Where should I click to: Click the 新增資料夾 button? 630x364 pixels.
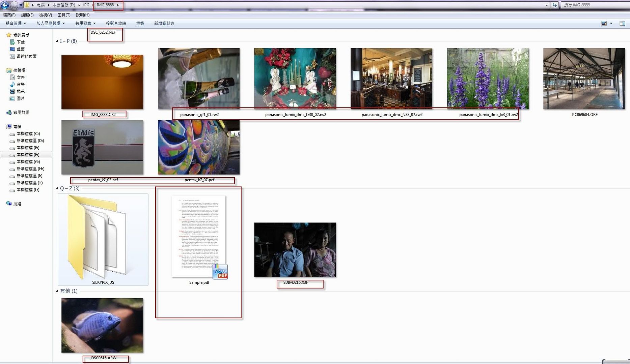coord(164,23)
